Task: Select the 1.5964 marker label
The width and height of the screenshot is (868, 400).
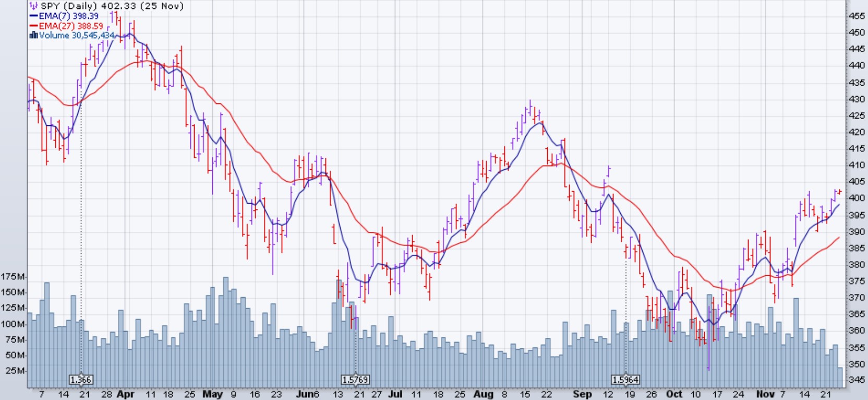Action: 625,380
